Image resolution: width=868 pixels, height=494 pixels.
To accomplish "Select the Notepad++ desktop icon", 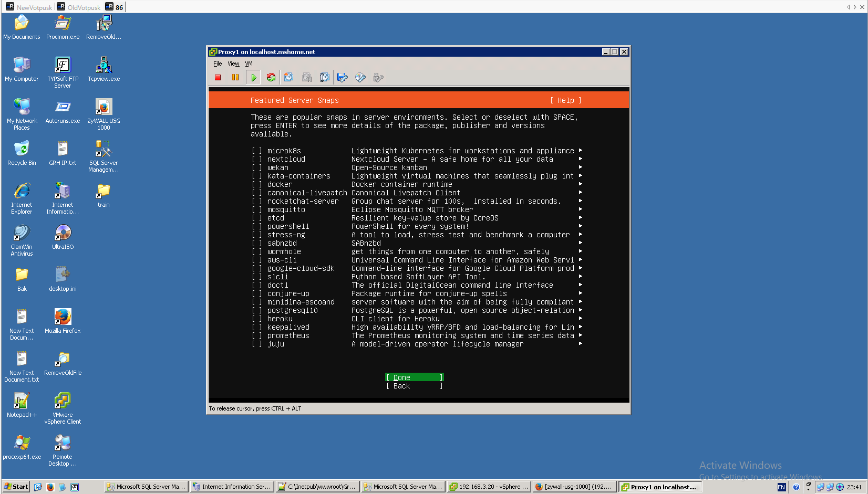I will pyautogui.click(x=22, y=405).
